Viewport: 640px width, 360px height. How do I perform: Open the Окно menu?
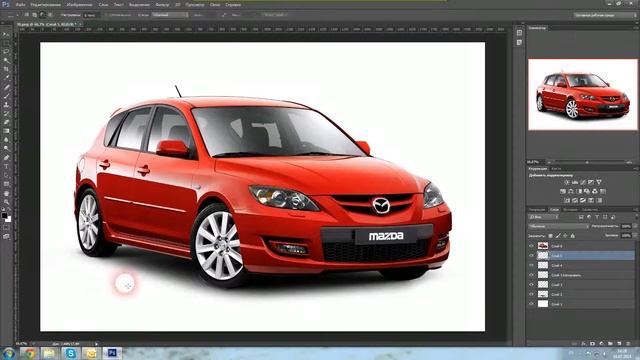click(215, 4)
